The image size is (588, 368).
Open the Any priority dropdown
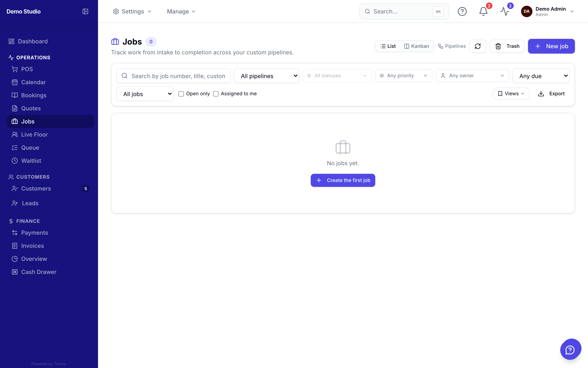click(404, 76)
